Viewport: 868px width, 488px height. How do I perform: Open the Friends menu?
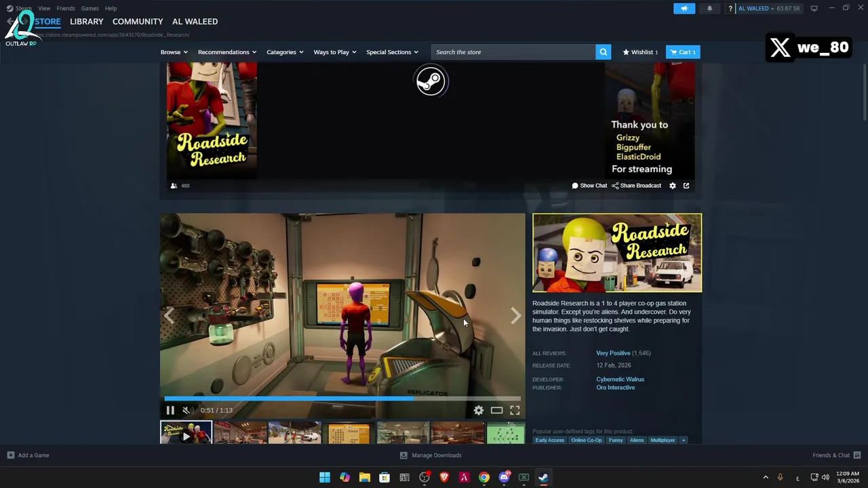point(66,8)
